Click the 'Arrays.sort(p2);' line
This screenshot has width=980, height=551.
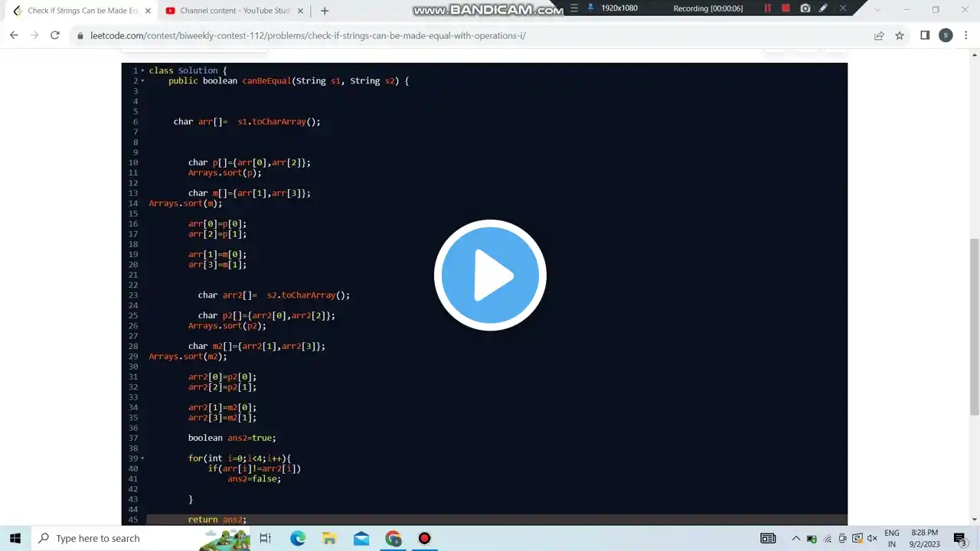227,326
